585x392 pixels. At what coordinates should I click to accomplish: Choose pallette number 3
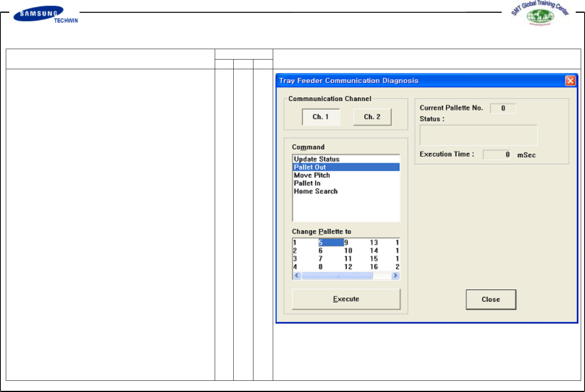point(295,259)
